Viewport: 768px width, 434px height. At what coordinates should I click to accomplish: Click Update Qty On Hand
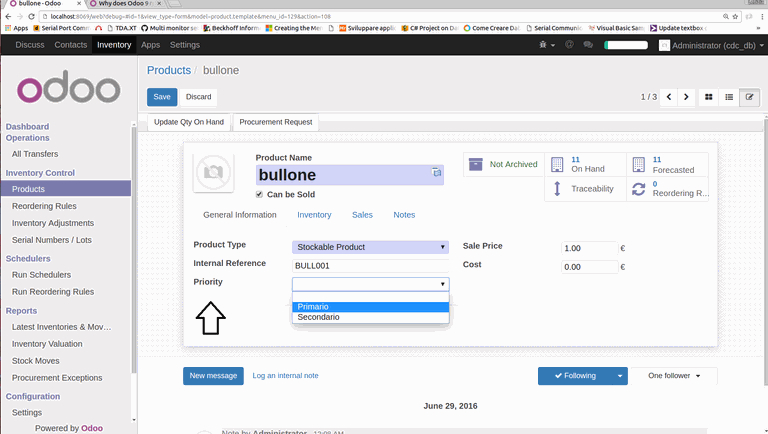pos(189,122)
